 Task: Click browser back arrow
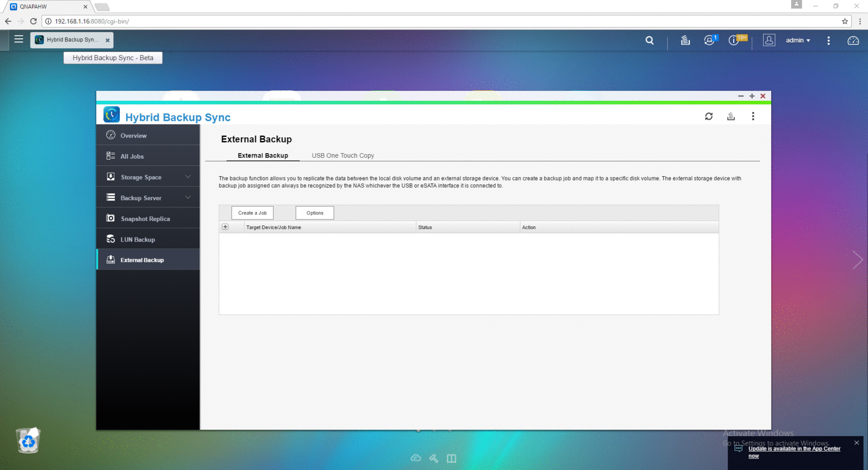click(x=8, y=21)
